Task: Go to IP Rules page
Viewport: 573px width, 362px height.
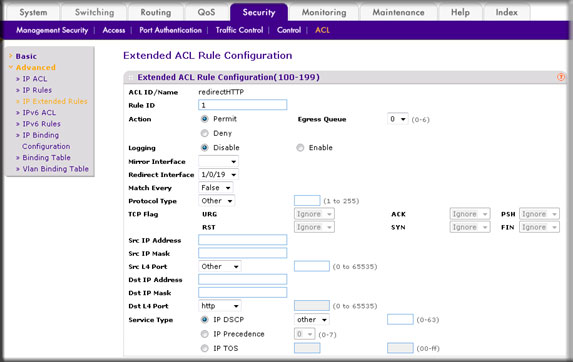Action: [37, 90]
